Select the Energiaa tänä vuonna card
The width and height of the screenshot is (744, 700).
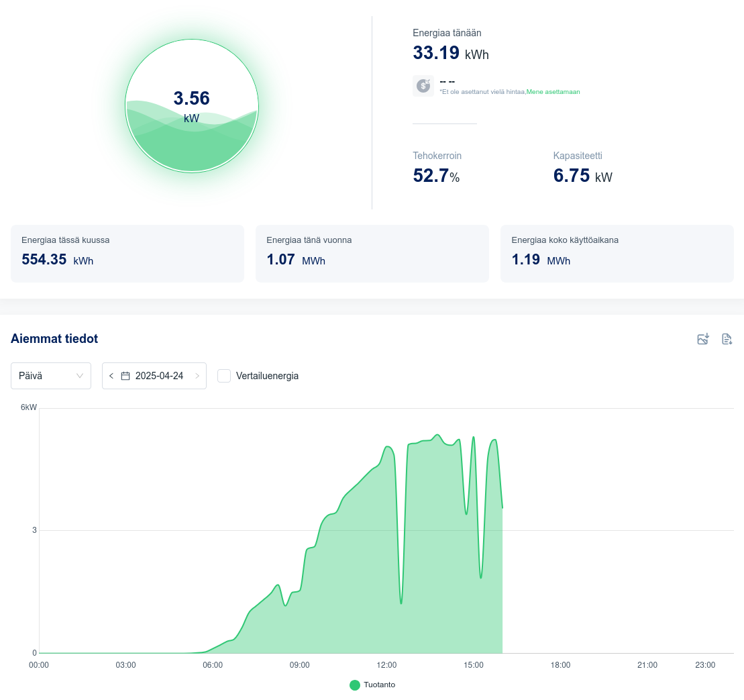click(372, 253)
